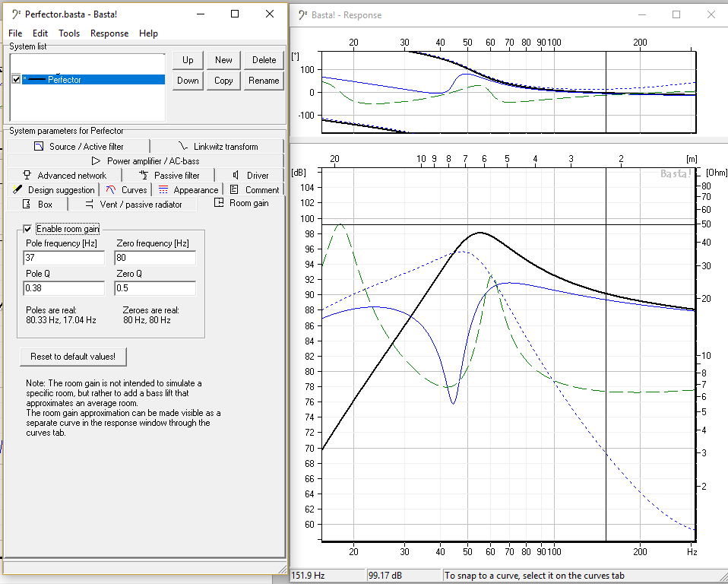The height and width of the screenshot is (584, 728).
Task: Click the Down button
Action: click(x=188, y=81)
